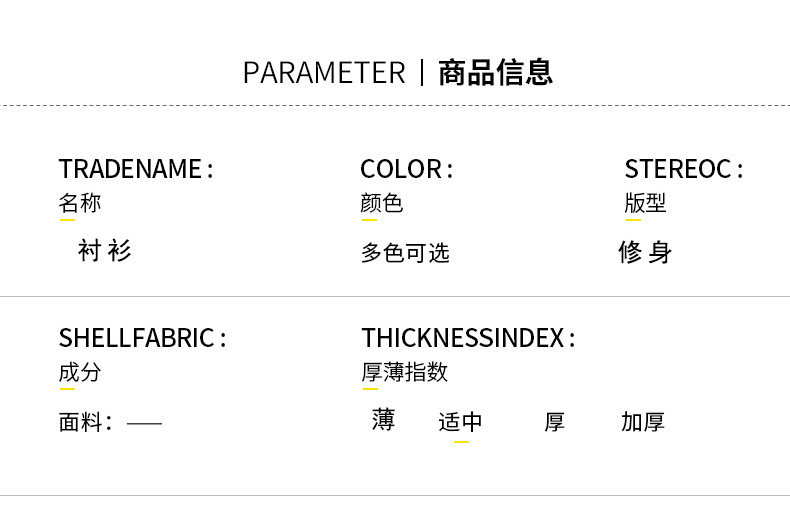Viewport: 790px width, 527px height.
Task: Choose the 厚 thickness option
Action: tap(555, 422)
